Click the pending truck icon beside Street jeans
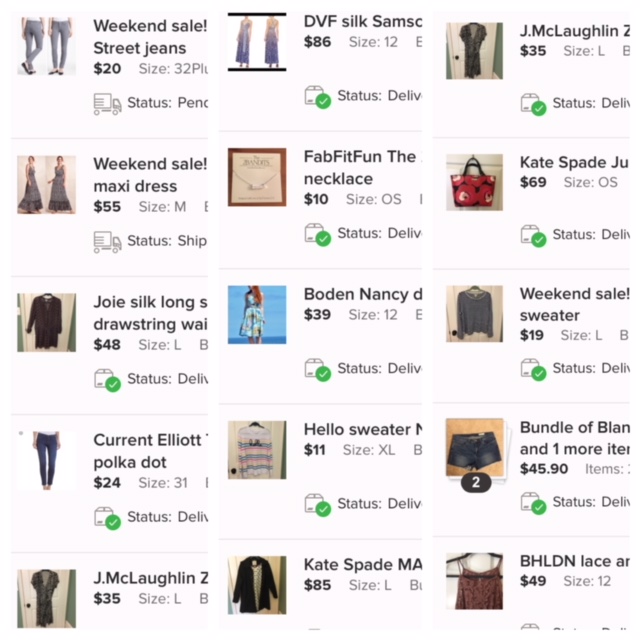The width and height of the screenshot is (640, 640). [107, 104]
